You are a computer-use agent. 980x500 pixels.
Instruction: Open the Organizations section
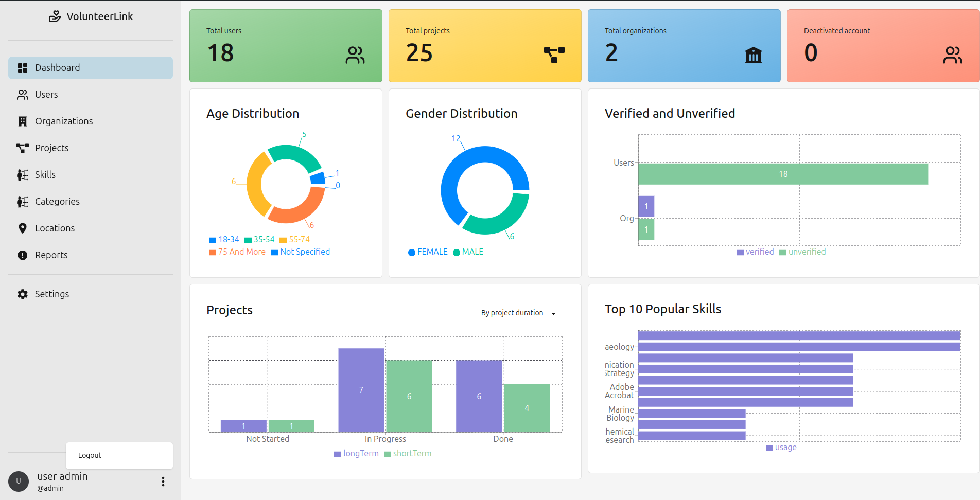91,121
